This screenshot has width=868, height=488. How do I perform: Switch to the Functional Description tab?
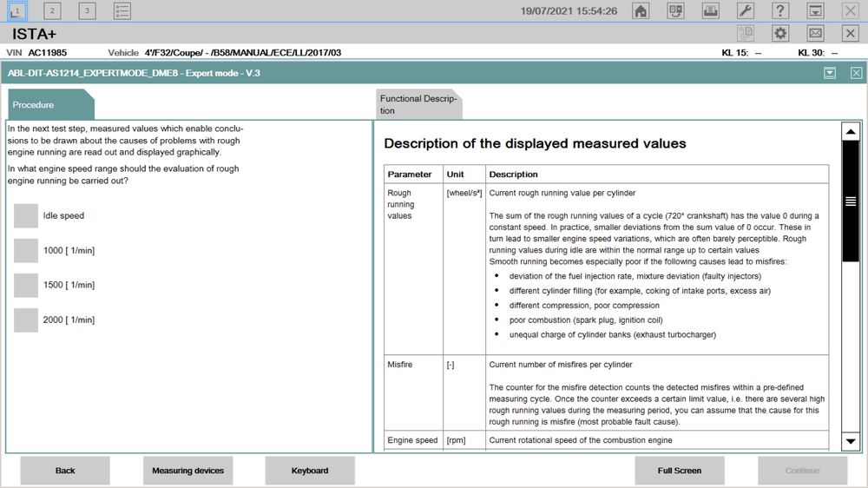coord(418,104)
